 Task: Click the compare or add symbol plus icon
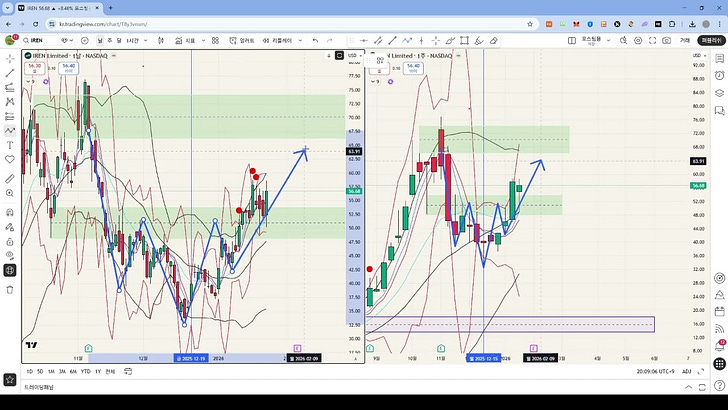point(84,40)
